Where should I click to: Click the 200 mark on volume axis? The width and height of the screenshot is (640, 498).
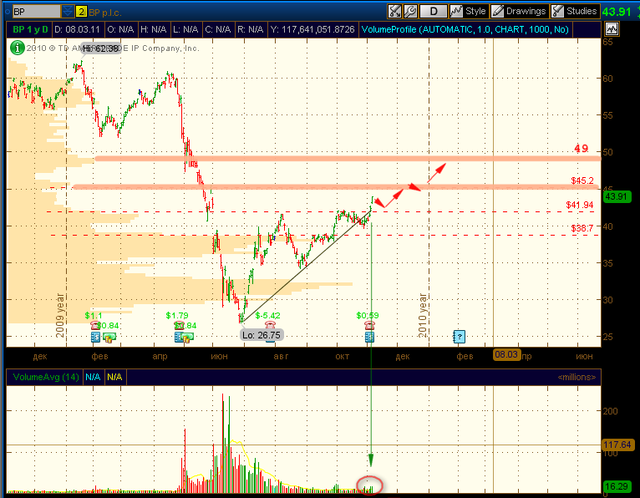[x=611, y=411]
